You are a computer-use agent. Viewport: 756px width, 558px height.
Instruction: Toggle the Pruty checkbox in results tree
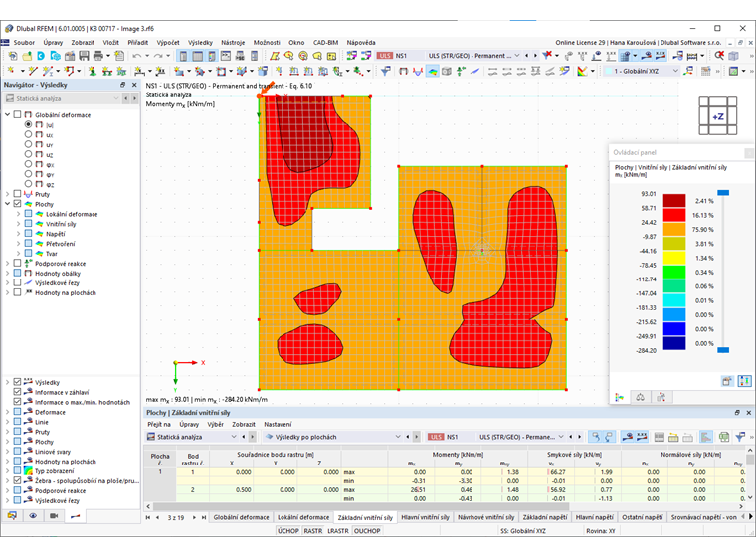17,194
